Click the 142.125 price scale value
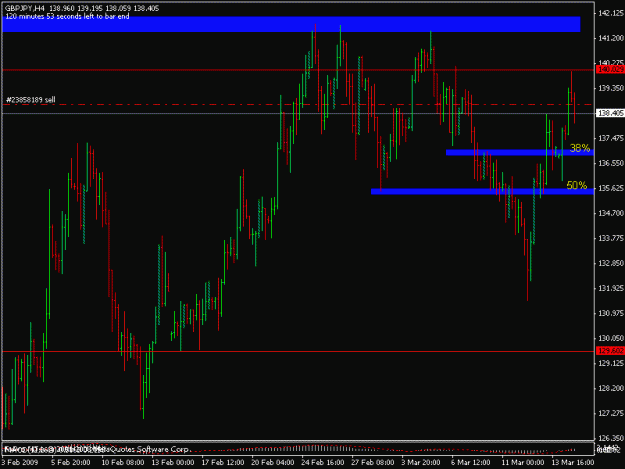The width and height of the screenshot is (625, 469). pyautogui.click(x=611, y=13)
